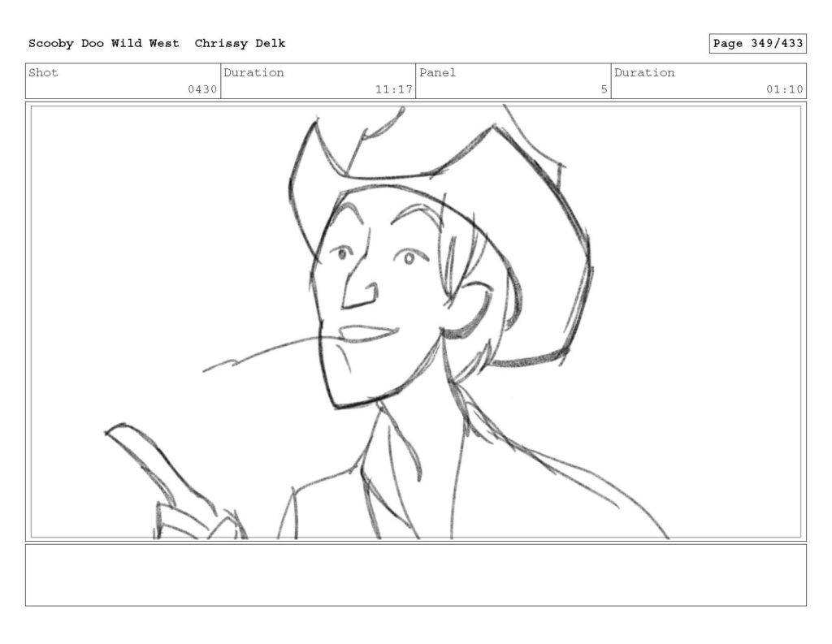Click the shot duration value '11:17'
The height and width of the screenshot is (644, 832).
[x=394, y=89]
